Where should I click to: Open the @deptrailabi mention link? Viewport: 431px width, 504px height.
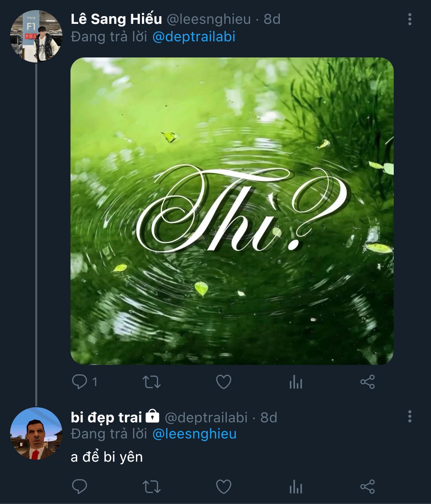pyautogui.click(x=194, y=37)
